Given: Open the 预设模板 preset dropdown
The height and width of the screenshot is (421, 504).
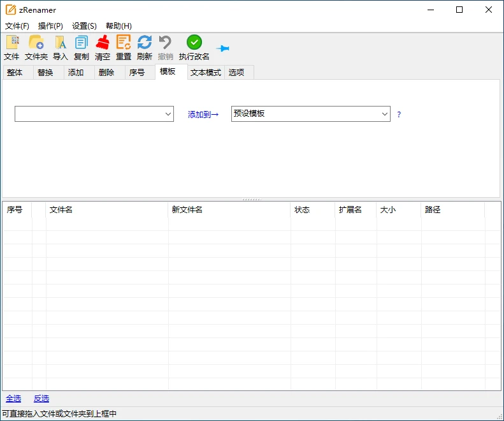Looking at the screenshot, I should point(385,114).
